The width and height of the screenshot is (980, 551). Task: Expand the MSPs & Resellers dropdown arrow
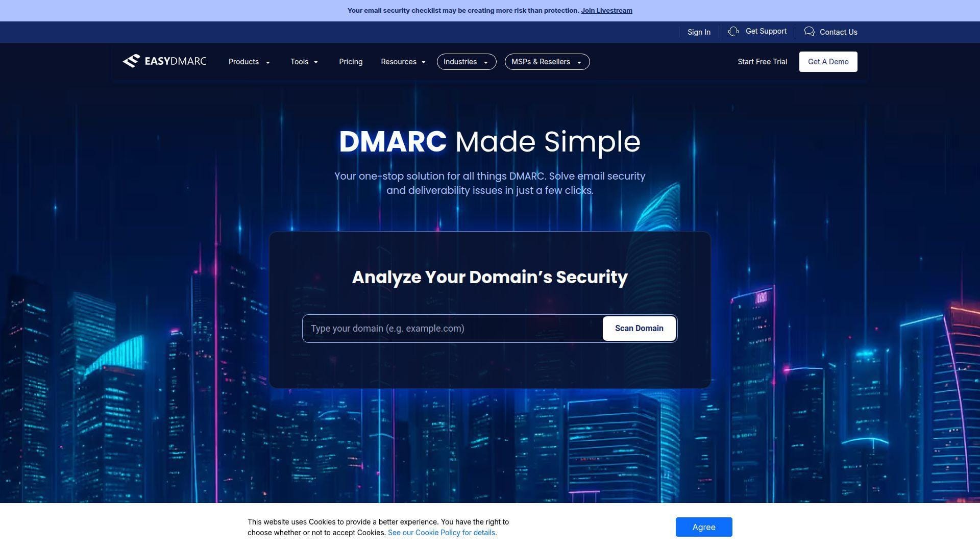(x=579, y=62)
